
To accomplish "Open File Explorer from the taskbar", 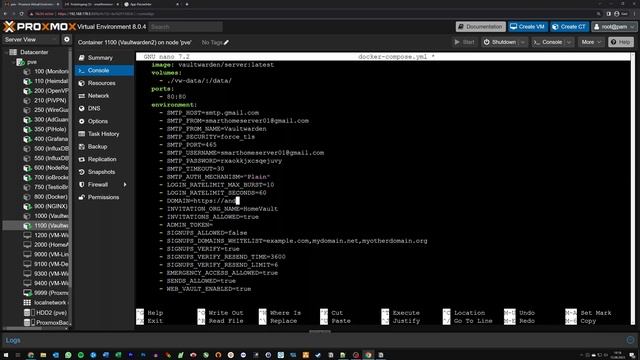I will coord(43,355).
